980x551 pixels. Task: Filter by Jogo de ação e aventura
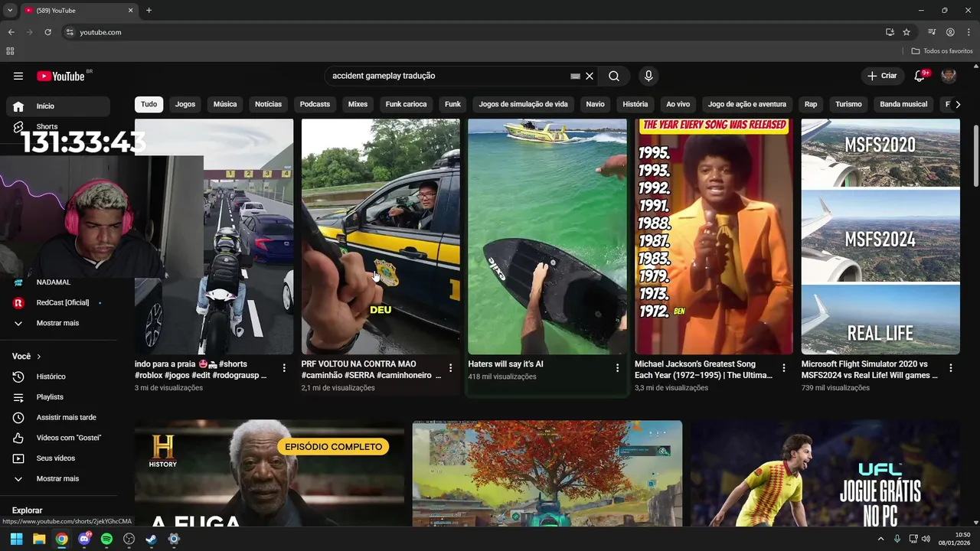[x=747, y=104]
